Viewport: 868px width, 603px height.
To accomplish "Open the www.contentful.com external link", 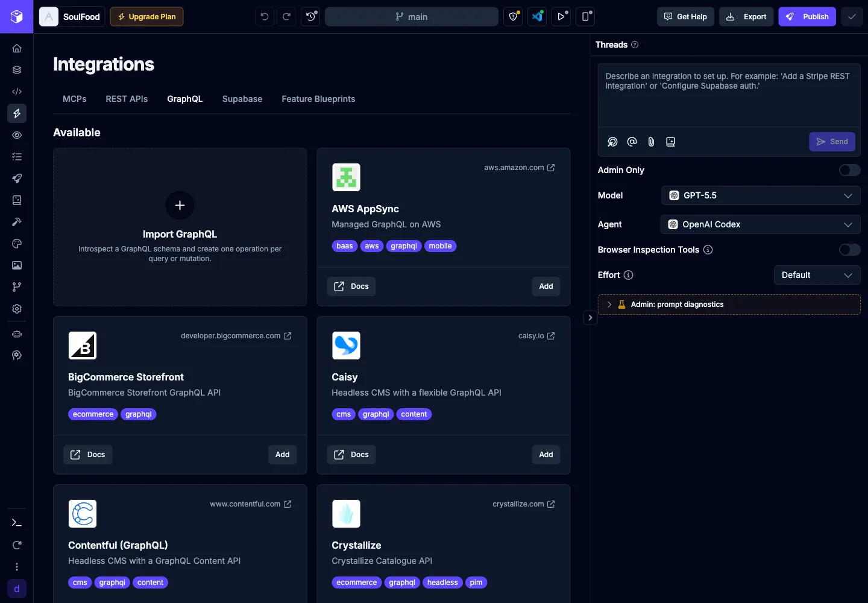I will (251, 504).
